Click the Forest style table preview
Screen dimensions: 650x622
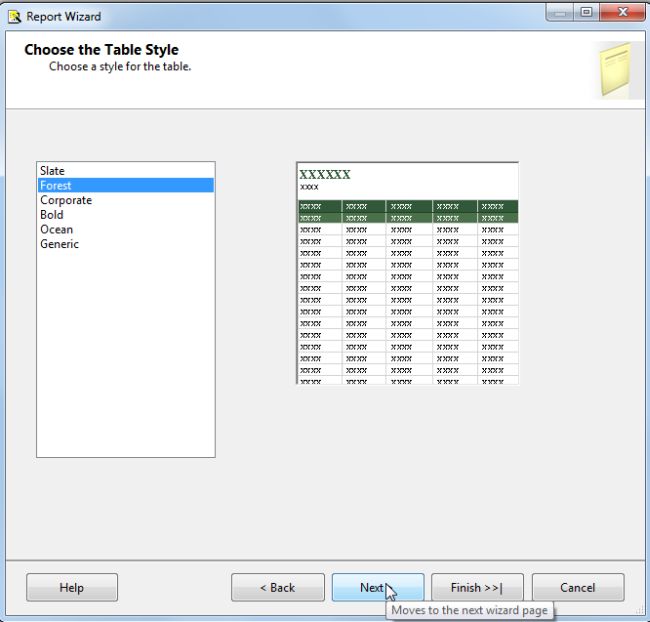[x=407, y=273]
